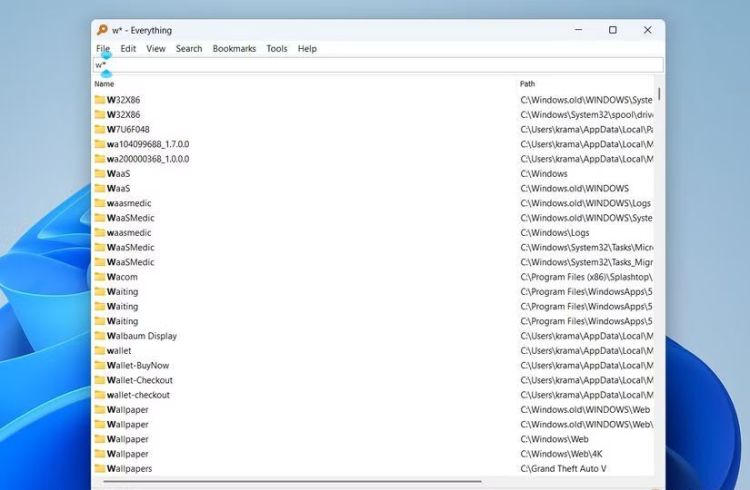Click the Wacom folder icon
This screenshot has width=750, height=490.
pyautogui.click(x=100, y=277)
